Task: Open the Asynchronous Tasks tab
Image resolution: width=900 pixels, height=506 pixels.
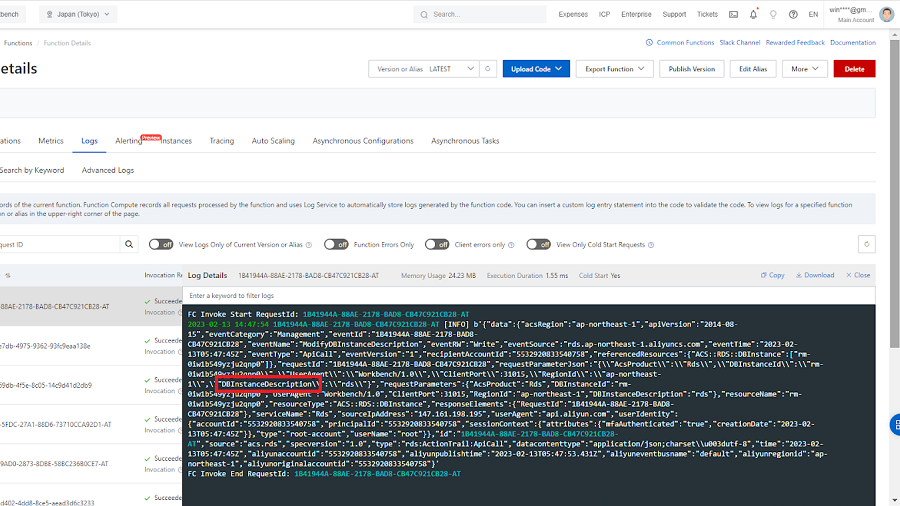Action: (x=465, y=141)
